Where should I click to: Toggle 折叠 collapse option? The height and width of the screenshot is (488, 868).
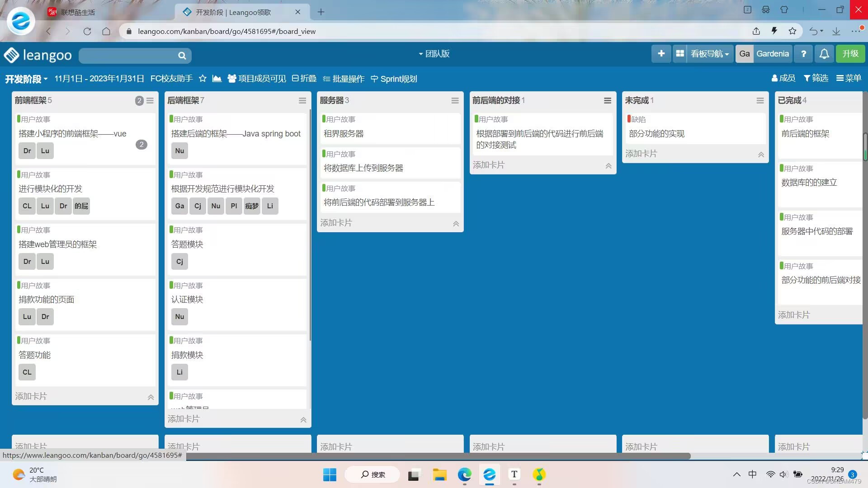pyautogui.click(x=304, y=79)
